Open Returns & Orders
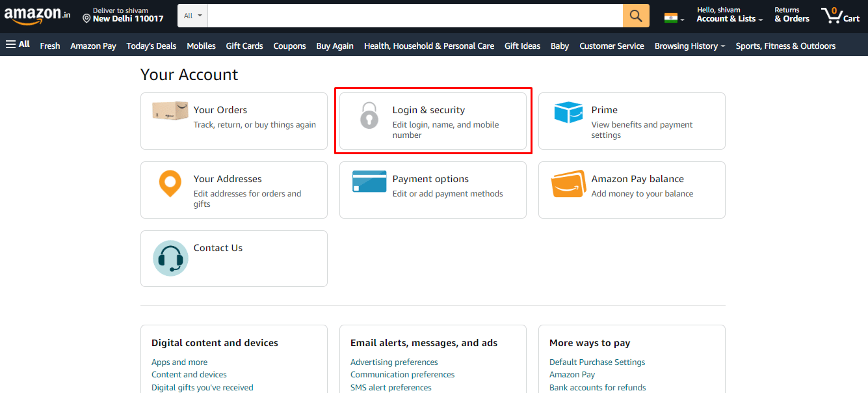868x393 pixels. [792, 15]
